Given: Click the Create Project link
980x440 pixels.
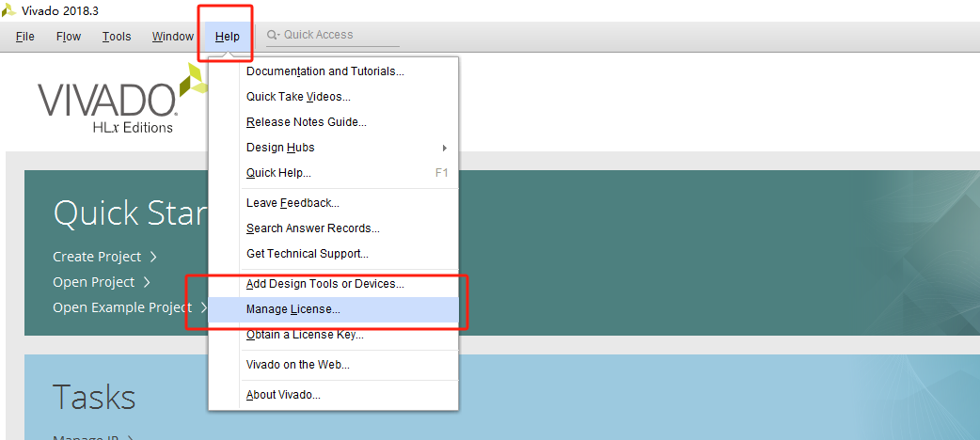Looking at the screenshot, I should tap(104, 257).
